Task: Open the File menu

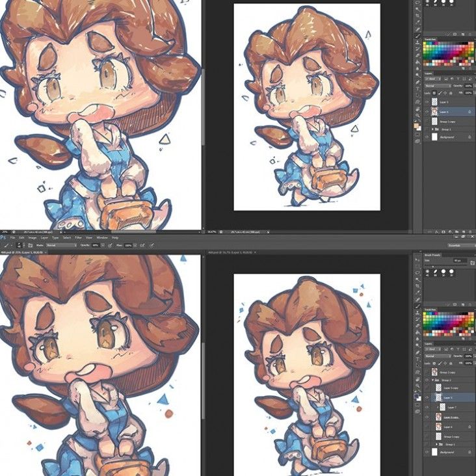Action: [12, 238]
